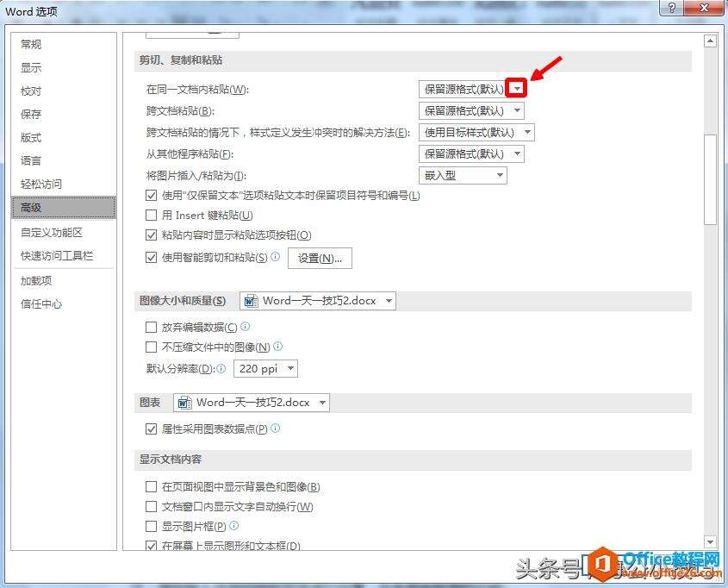Image resolution: width=728 pixels, height=588 pixels.
Task: Click the 跨文档粘贴(B) label
Action: click(x=180, y=111)
